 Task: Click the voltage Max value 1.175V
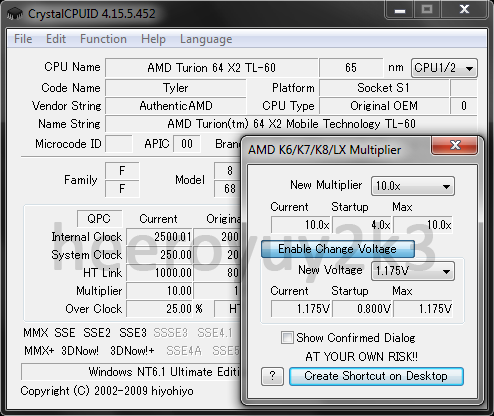tap(423, 309)
